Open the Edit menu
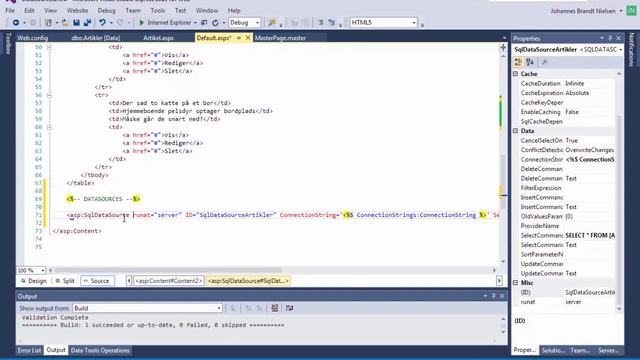Screen dimensions: 640x360 [29, 11]
